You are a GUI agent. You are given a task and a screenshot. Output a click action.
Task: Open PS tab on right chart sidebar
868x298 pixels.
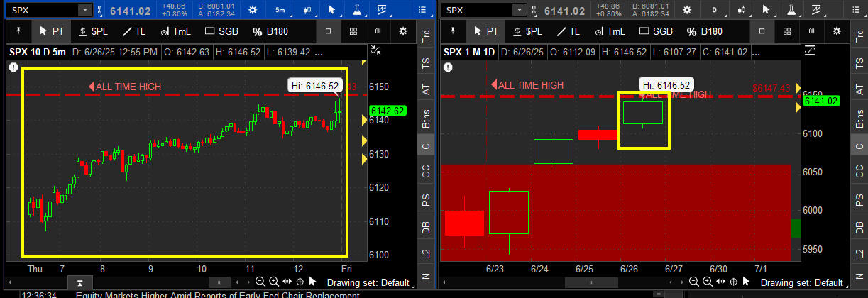860,200
